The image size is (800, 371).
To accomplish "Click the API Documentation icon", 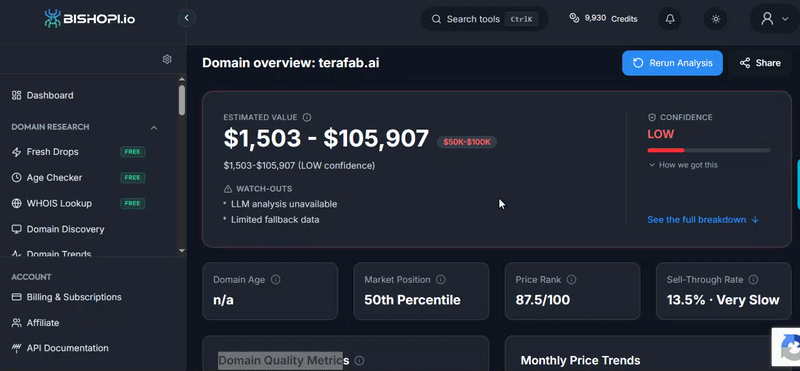I will click(16, 348).
